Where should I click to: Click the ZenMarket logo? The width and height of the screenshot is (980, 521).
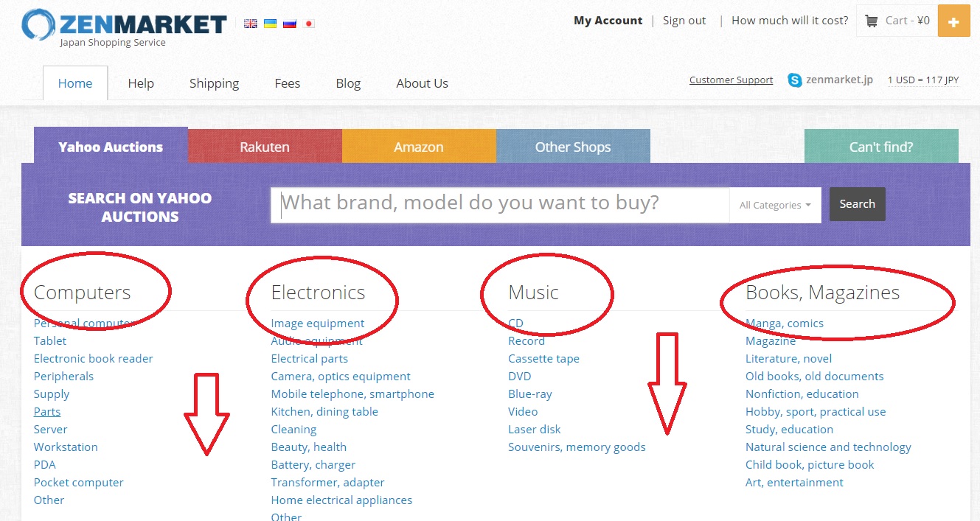pos(124,27)
